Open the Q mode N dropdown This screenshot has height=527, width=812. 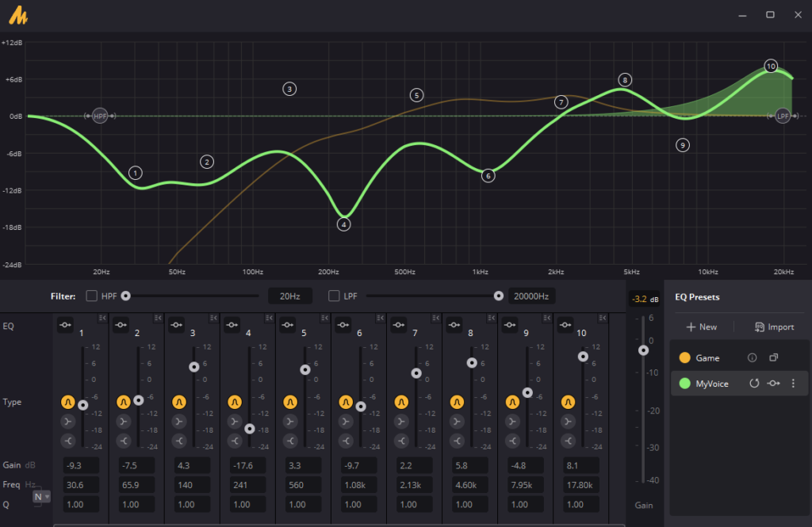40,497
